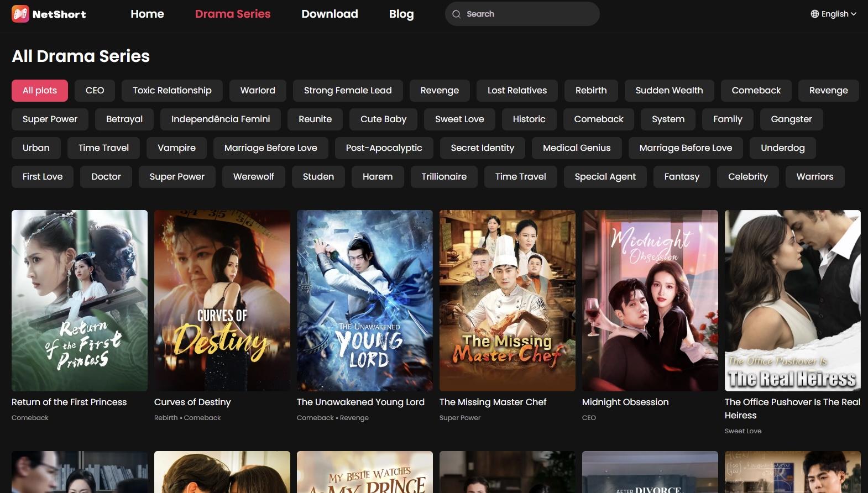Filter by Trillionaire

click(x=444, y=177)
